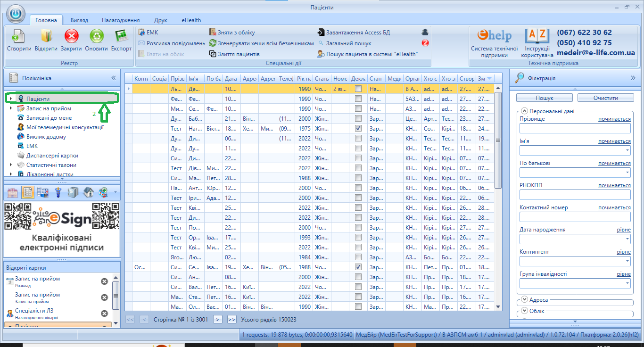Switch to the Друк ribbon tab
Screen dimensions: 644x347
(161, 20)
